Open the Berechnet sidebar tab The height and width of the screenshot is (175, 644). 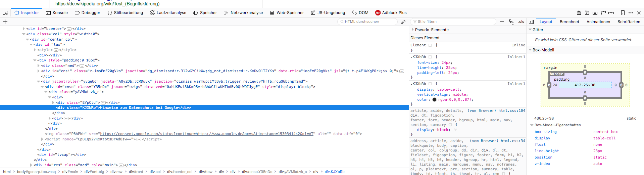(569, 22)
